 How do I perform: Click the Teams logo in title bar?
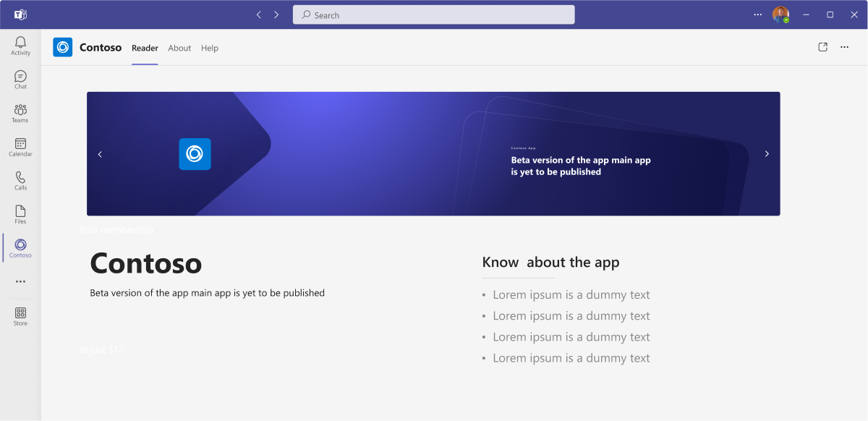21,14
